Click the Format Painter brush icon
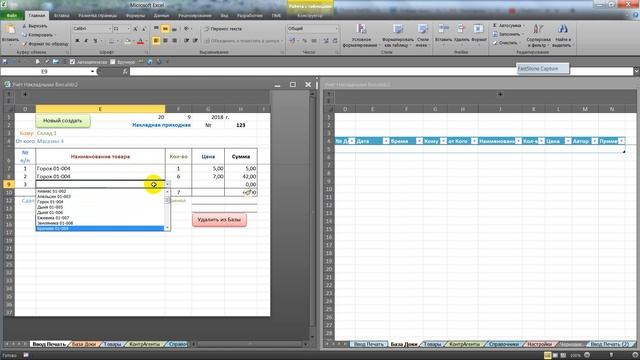The width and height of the screenshot is (640, 360). pyautogui.click(x=24, y=43)
